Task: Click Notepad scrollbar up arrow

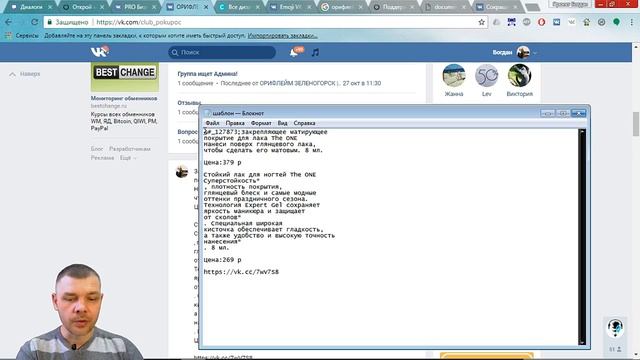Action: click(x=582, y=132)
